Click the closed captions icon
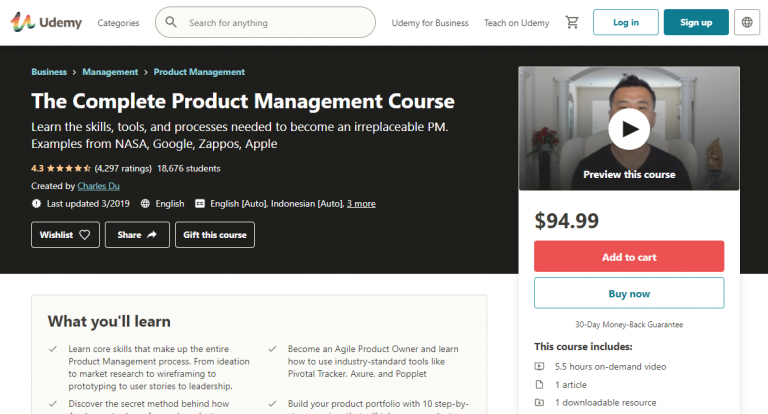The height and width of the screenshot is (414, 768). pos(200,203)
